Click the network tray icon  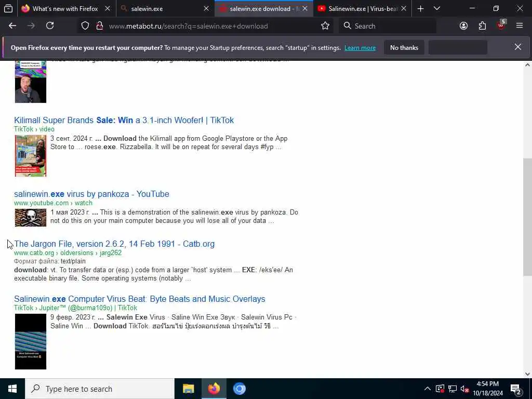[x=453, y=389]
